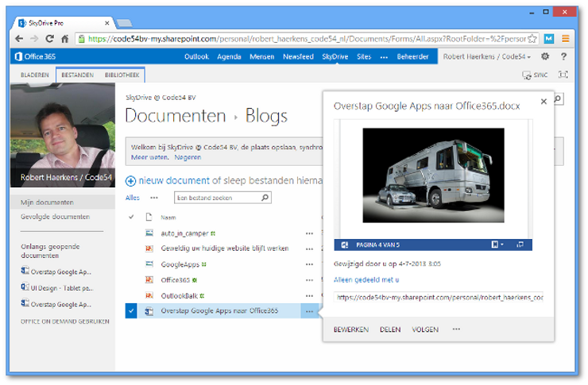Click the Word icon of Overstap Google Apps row
The image size is (588, 385).
(x=149, y=311)
